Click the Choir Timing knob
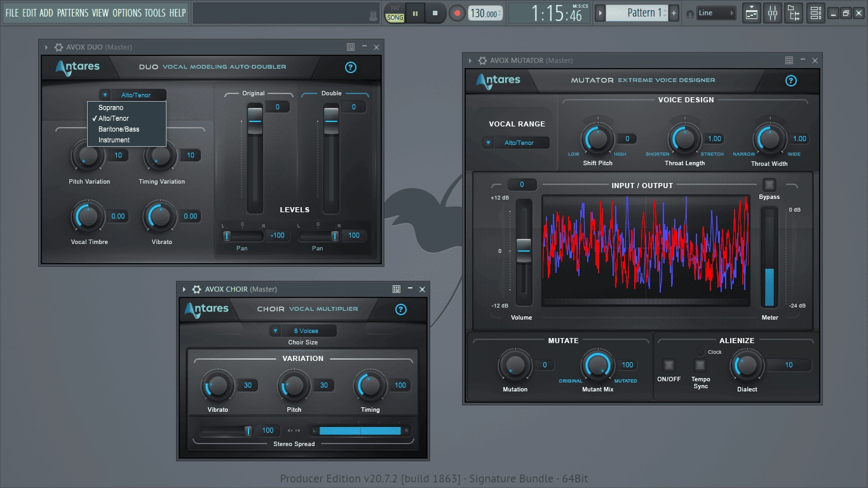The image size is (868, 488). [370, 385]
